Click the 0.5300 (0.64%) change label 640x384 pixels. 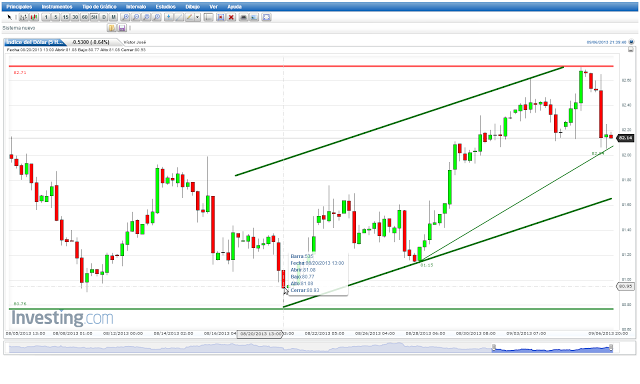pos(91,42)
